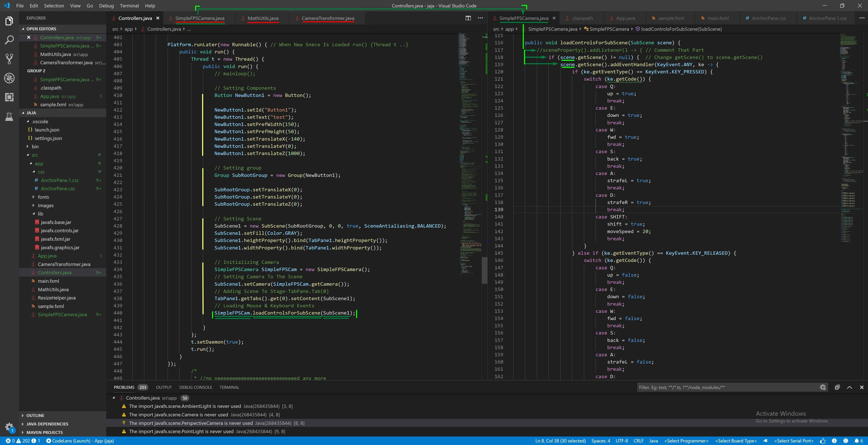
Task: Switch to the DEBUG CONSOLE tab
Action: coord(196,387)
